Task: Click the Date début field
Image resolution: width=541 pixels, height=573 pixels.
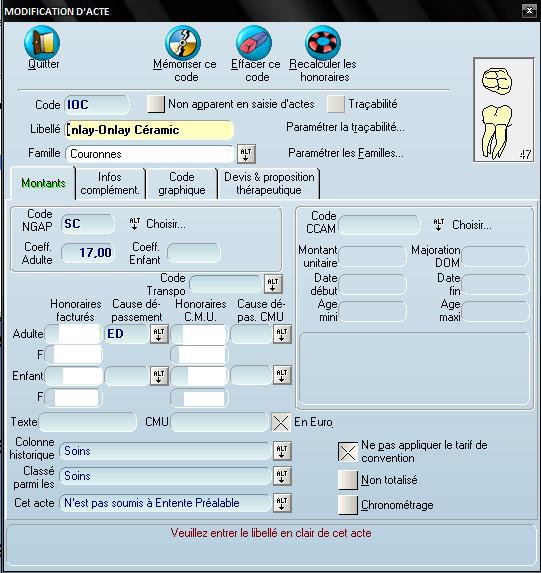Action: tap(372, 284)
